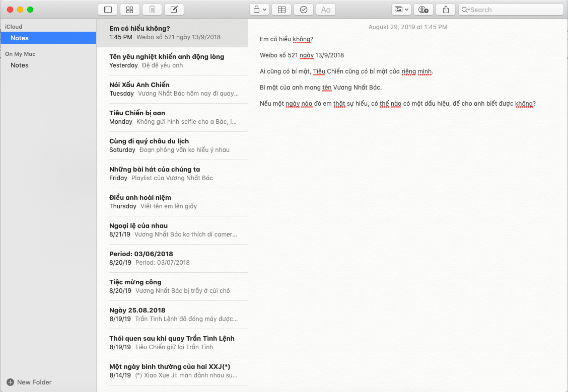Select the note 'Period: 03/06/2018'
Viewport: 568px width, 392px height.
(172, 258)
